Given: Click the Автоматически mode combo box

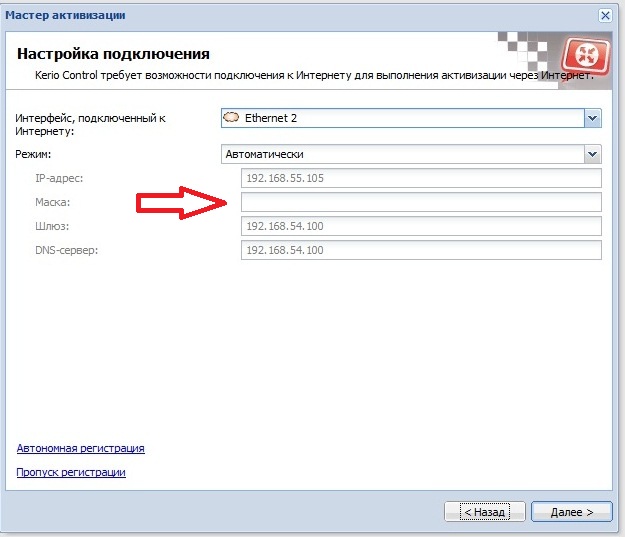Looking at the screenshot, I should (x=402, y=154).
